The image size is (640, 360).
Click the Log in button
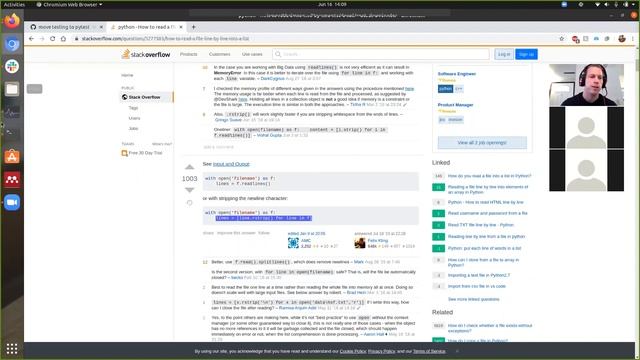[504, 54]
